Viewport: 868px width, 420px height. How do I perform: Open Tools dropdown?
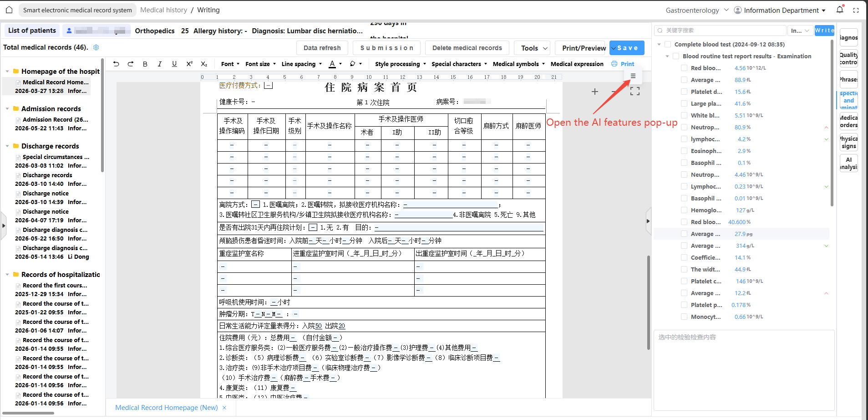(x=533, y=48)
